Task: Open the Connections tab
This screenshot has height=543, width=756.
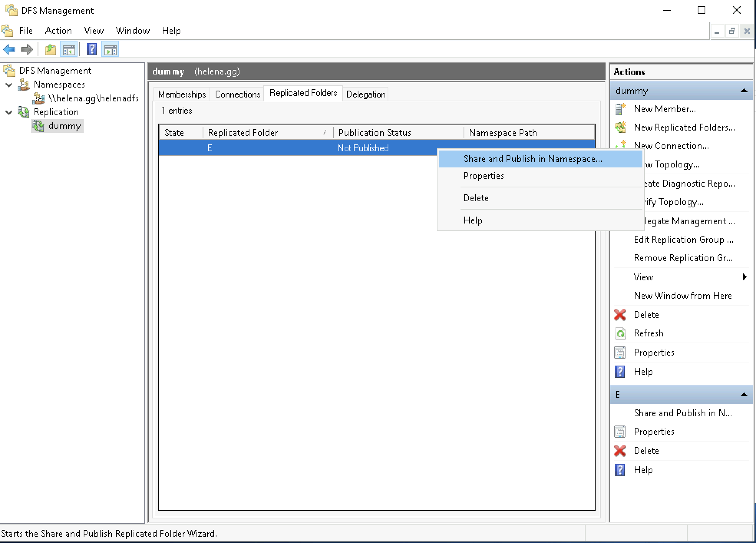Action: pyautogui.click(x=238, y=94)
